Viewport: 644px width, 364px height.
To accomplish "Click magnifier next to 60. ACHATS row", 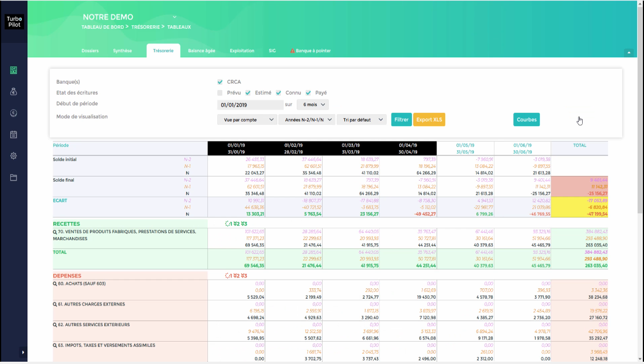I will pyautogui.click(x=54, y=284).
